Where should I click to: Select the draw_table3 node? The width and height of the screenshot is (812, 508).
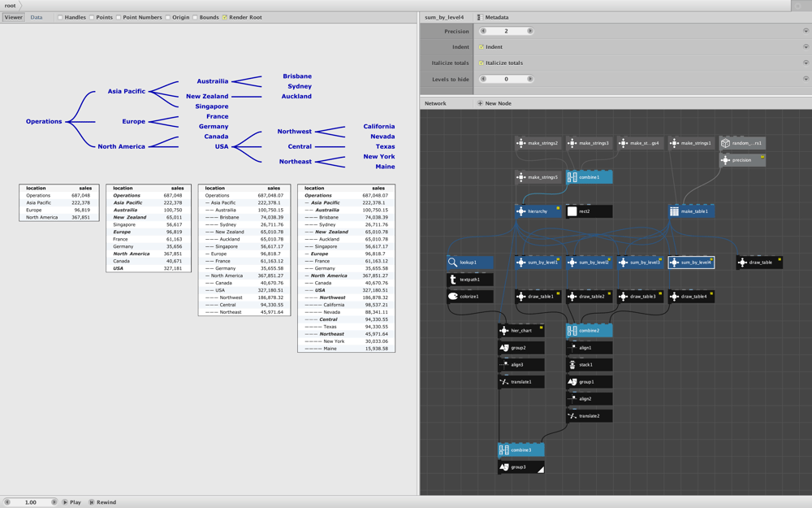point(640,297)
